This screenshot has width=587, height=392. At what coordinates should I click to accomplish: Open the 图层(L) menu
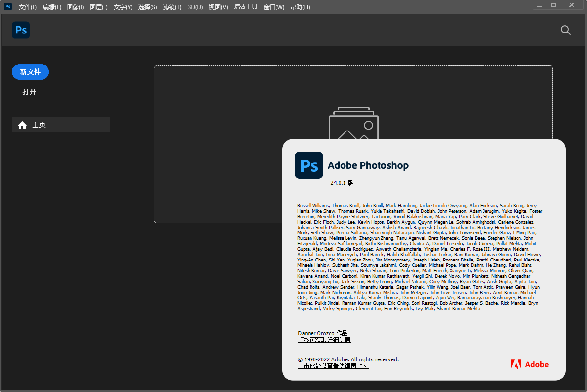click(x=99, y=7)
